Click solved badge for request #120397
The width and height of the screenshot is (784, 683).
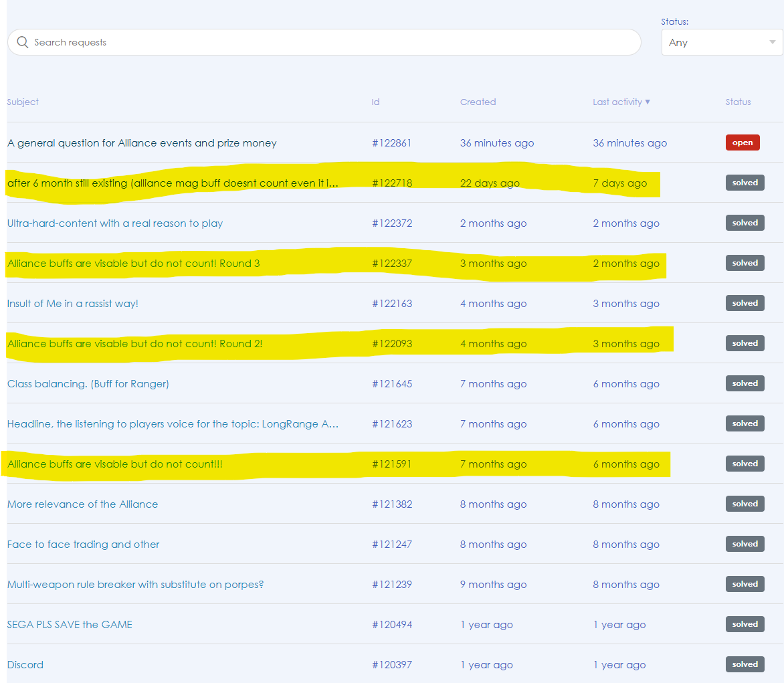(x=745, y=664)
